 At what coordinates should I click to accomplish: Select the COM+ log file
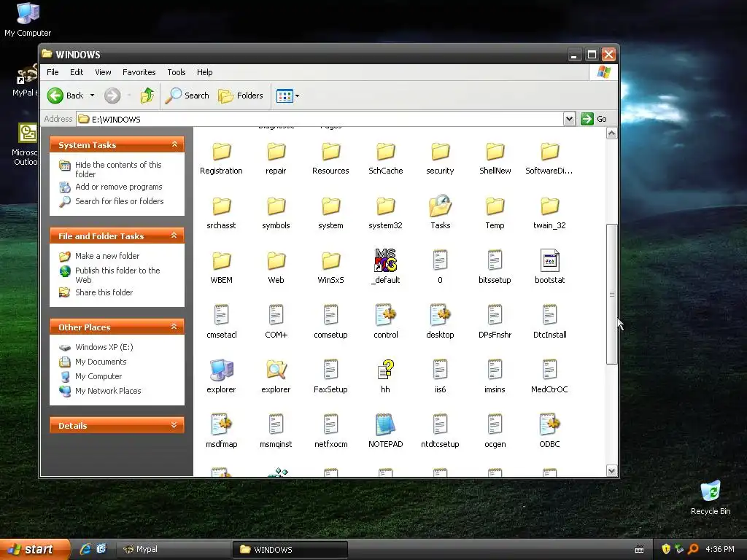click(x=276, y=323)
